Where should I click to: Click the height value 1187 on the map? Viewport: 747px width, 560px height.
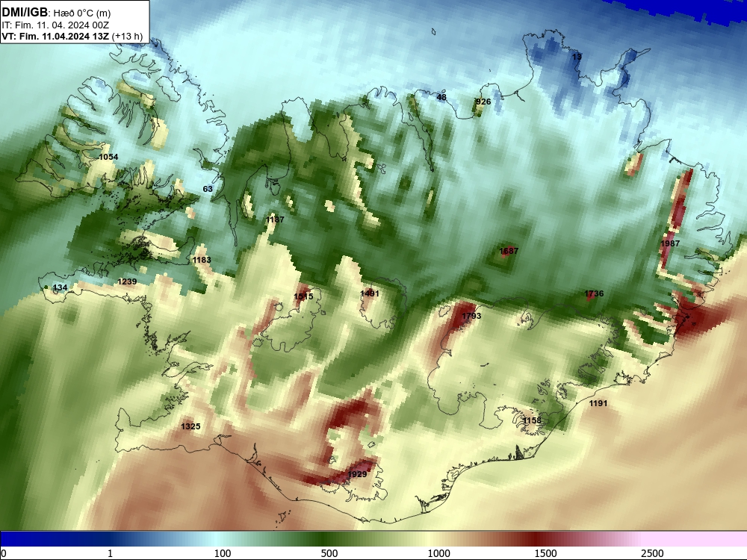pyautogui.click(x=275, y=220)
